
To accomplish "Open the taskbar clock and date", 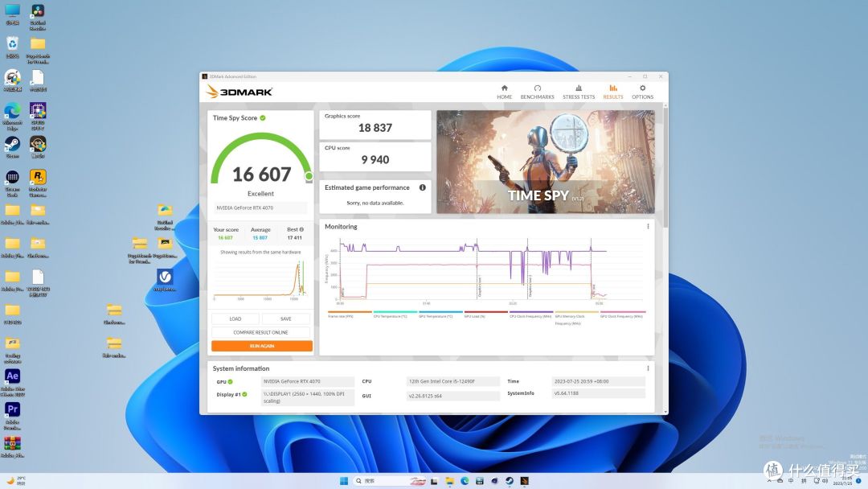I will click(842, 481).
